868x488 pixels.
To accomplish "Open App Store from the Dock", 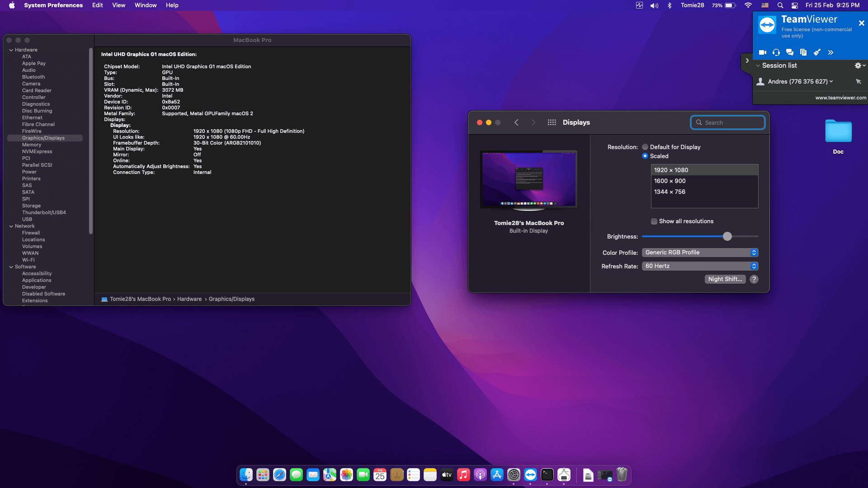I will coord(497,475).
